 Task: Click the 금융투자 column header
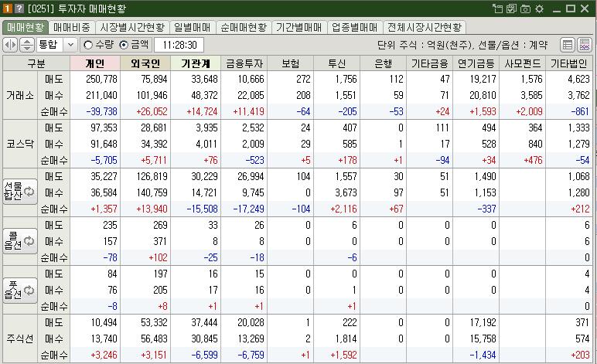244,63
